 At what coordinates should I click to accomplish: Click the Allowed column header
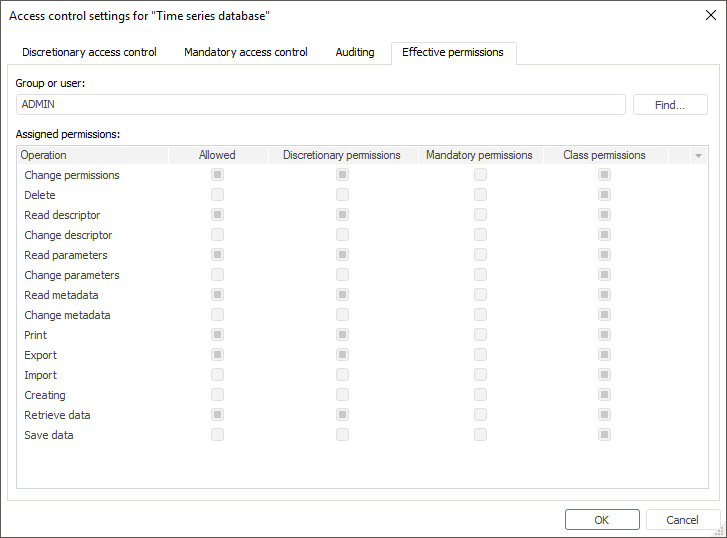pyautogui.click(x=217, y=155)
